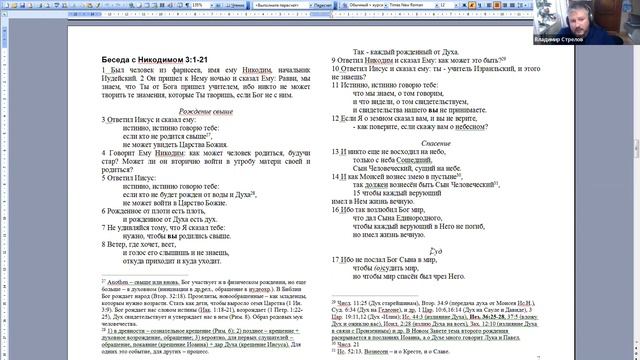Click the vertical ruler on the left edge
Image resolution: width=640 pixels, height=360 pixels.
pyautogui.click(x=4, y=188)
